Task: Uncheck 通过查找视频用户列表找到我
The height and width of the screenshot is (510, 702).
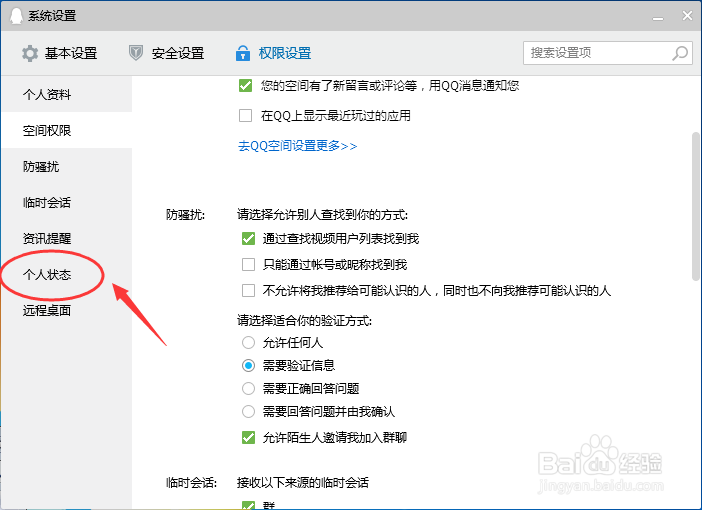Action: 248,239
